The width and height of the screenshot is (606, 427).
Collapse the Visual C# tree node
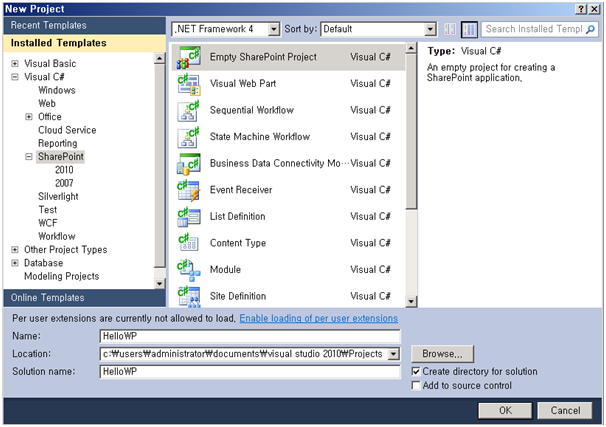tap(15, 77)
